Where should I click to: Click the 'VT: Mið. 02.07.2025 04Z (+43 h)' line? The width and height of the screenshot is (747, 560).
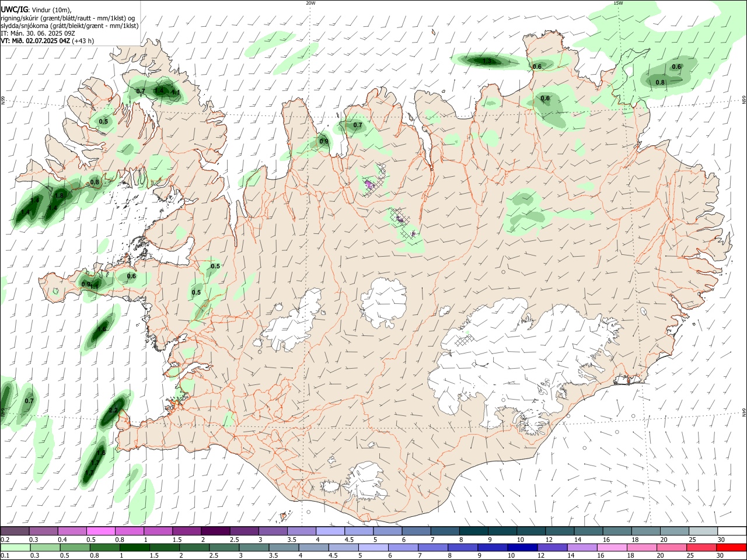pos(47,41)
